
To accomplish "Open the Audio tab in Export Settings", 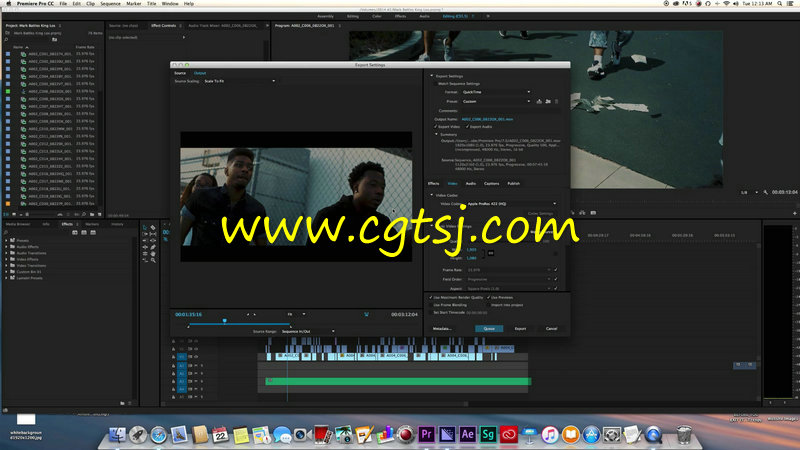I will tap(471, 184).
